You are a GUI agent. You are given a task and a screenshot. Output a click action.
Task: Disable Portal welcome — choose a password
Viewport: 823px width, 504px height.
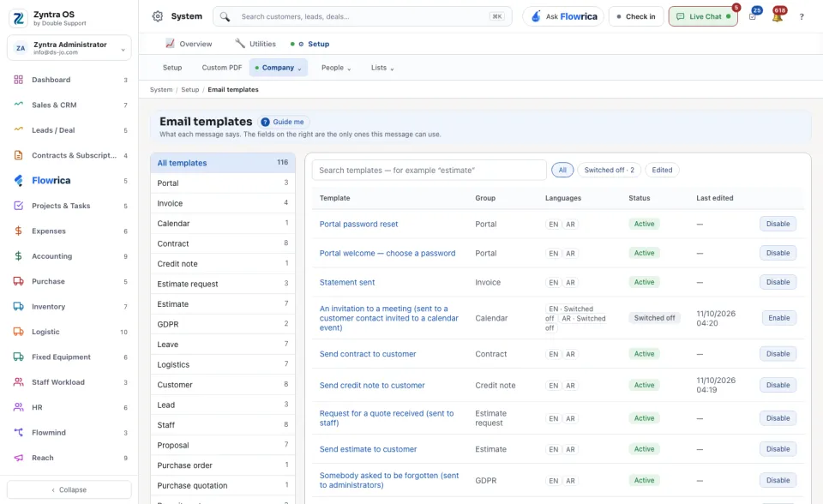(778, 253)
